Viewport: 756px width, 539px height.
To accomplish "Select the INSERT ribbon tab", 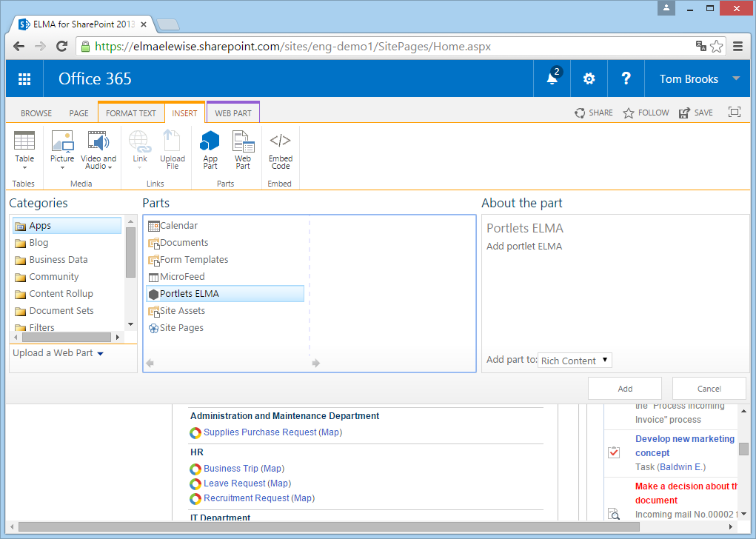I will (184, 113).
